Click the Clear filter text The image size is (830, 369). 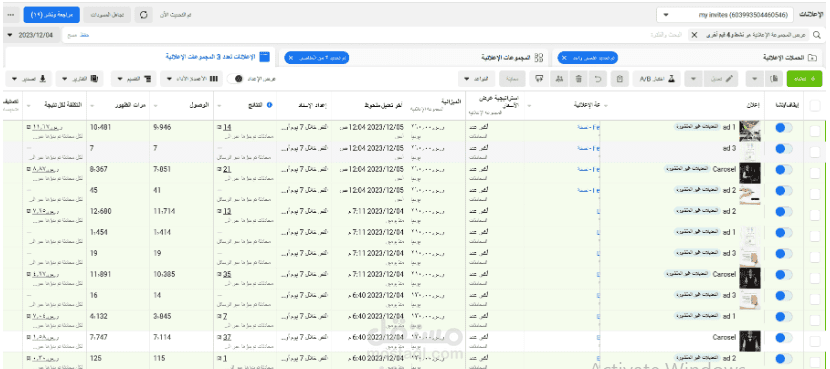coord(71,35)
